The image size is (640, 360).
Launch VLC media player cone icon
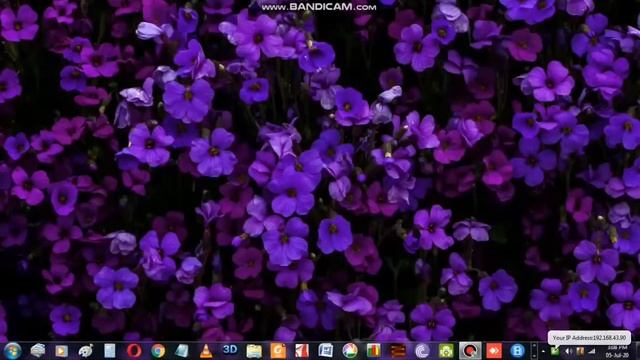(206, 351)
